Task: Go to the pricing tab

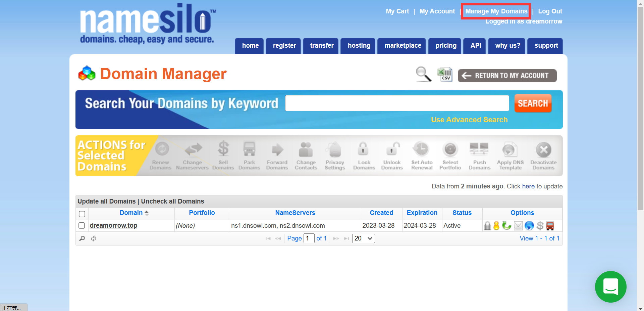Action: pyautogui.click(x=446, y=46)
